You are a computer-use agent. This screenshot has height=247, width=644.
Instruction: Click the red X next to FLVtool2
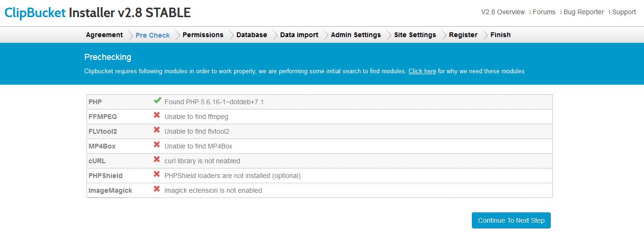[x=156, y=130]
